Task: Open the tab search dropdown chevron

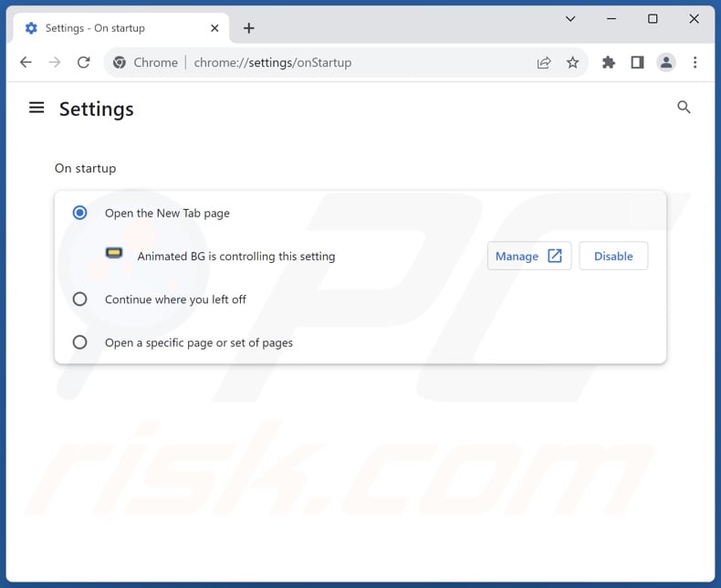Action: pos(570,19)
